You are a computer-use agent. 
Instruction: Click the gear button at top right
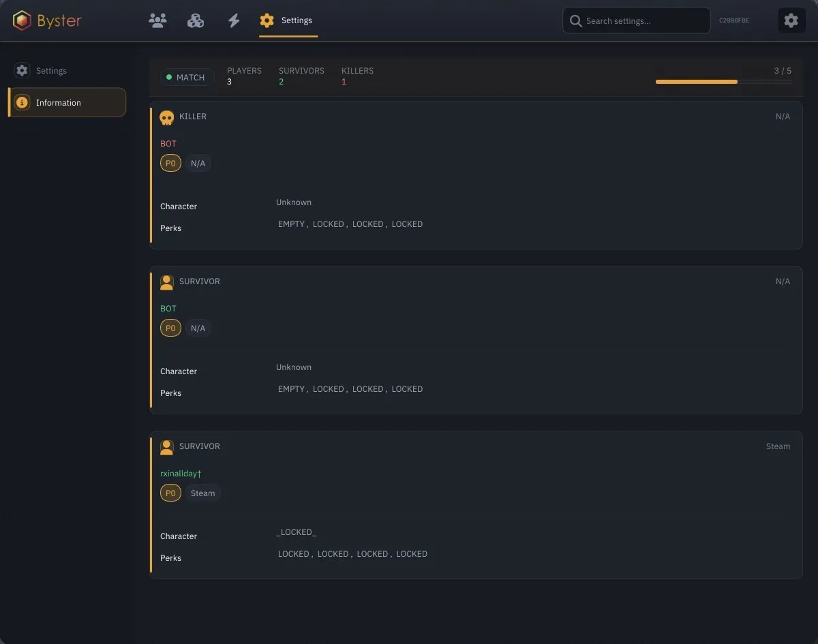click(791, 20)
